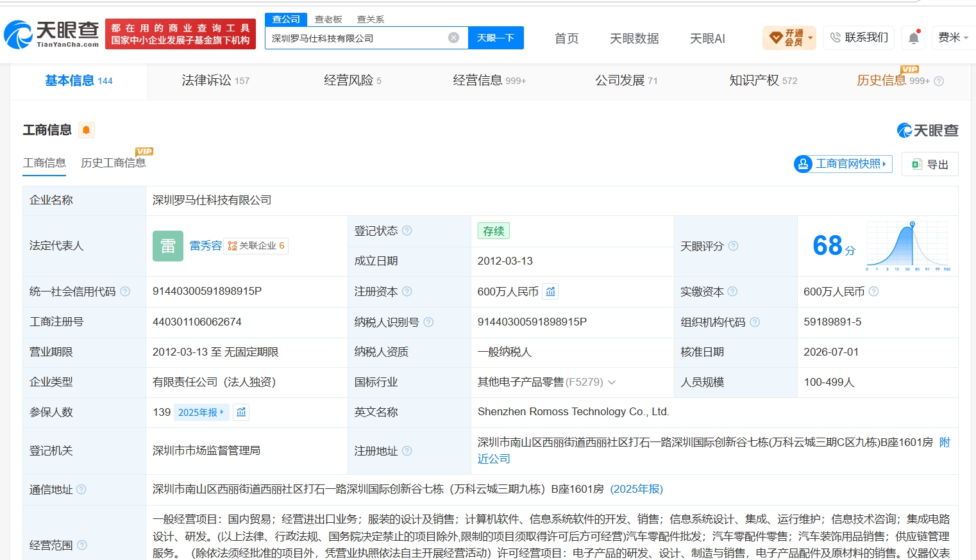Go to 天眼AI in top navigation
Viewport: 976px width, 560px height.
tap(707, 38)
